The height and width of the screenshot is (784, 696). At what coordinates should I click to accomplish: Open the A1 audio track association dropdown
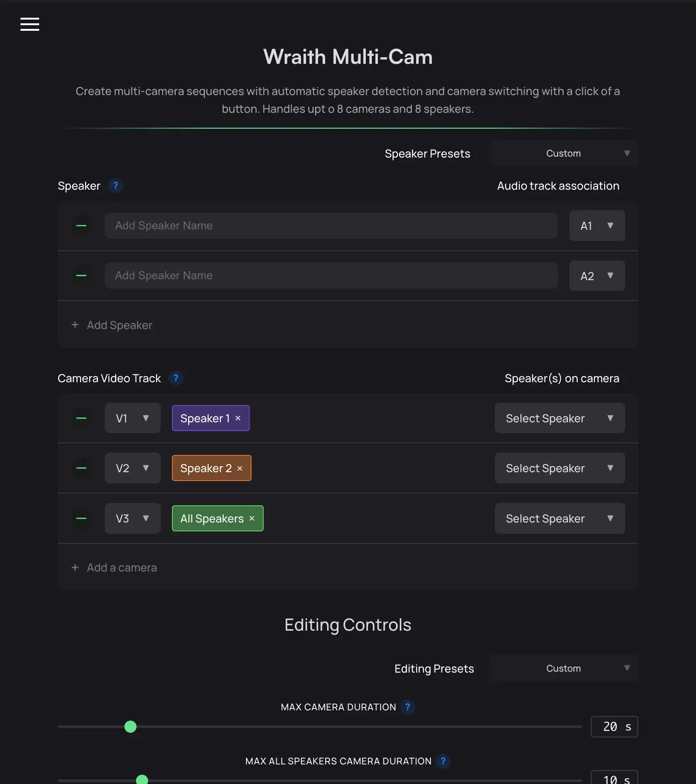pos(597,226)
